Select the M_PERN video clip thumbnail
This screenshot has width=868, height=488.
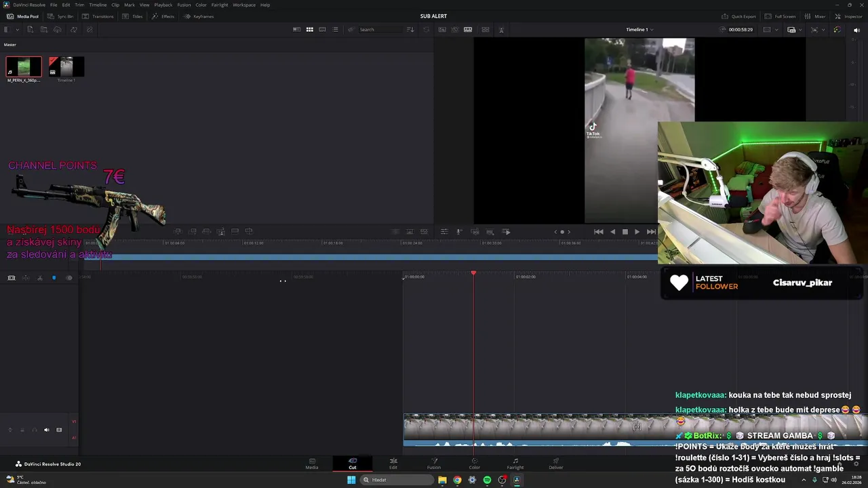point(24,66)
